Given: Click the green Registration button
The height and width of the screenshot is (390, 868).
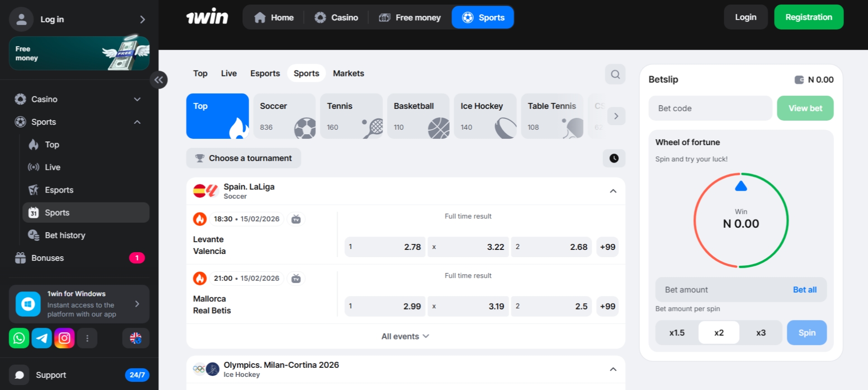Looking at the screenshot, I should click(x=808, y=17).
